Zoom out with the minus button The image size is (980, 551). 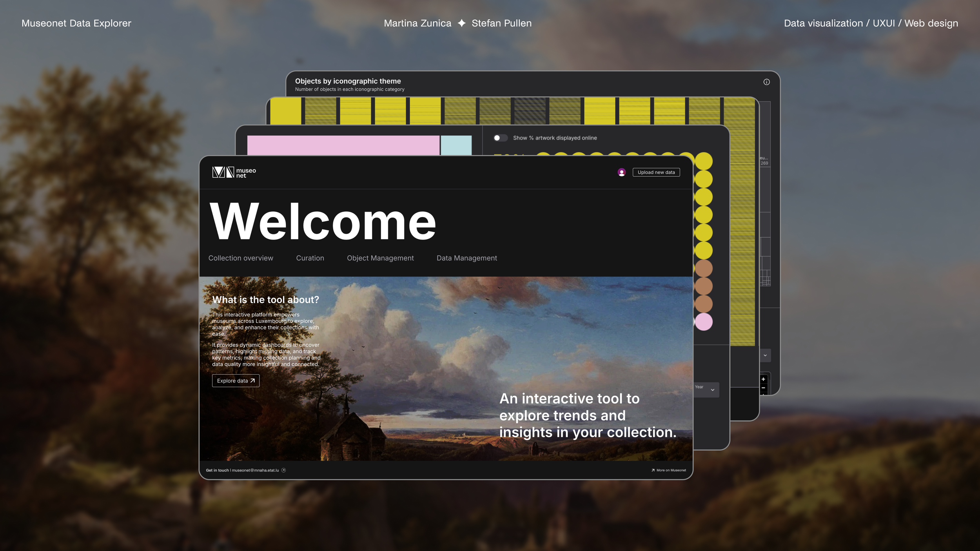[763, 388]
